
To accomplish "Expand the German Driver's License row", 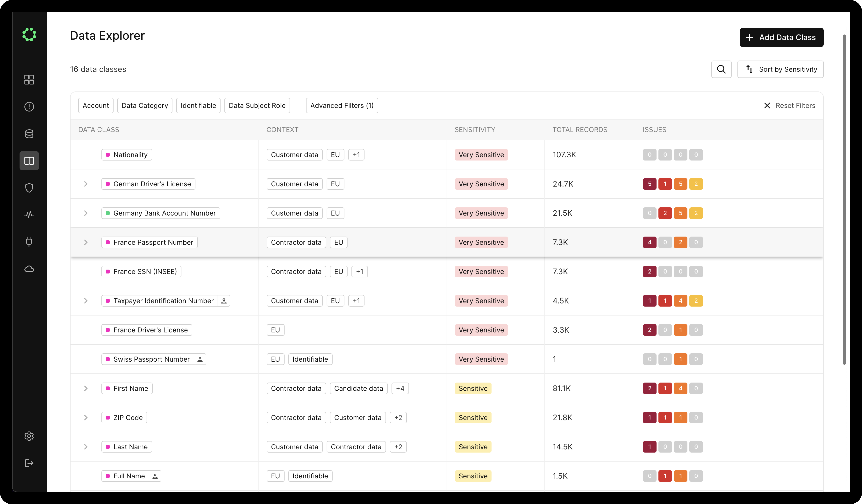I will (86, 184).
